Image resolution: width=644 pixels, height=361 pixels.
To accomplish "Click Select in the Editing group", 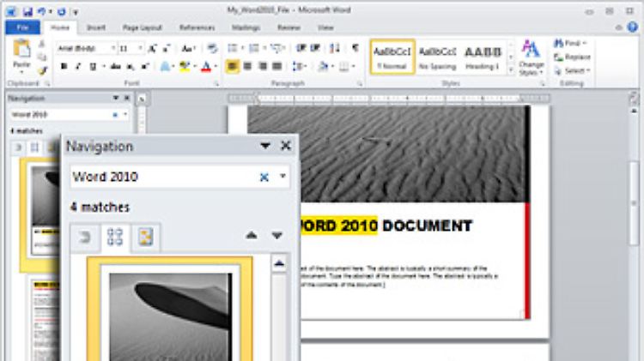I will 572,70.
